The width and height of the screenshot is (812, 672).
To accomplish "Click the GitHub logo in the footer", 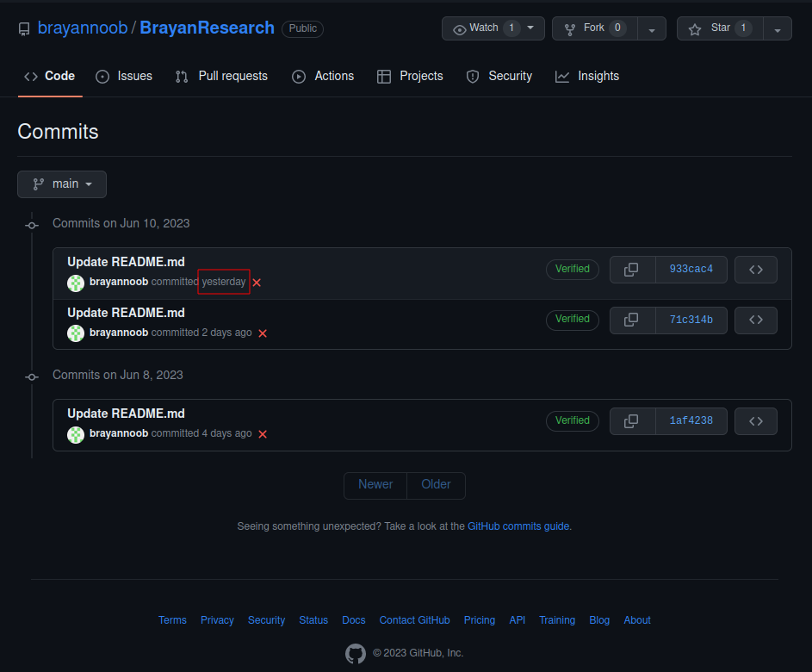I will pos(356,653).
